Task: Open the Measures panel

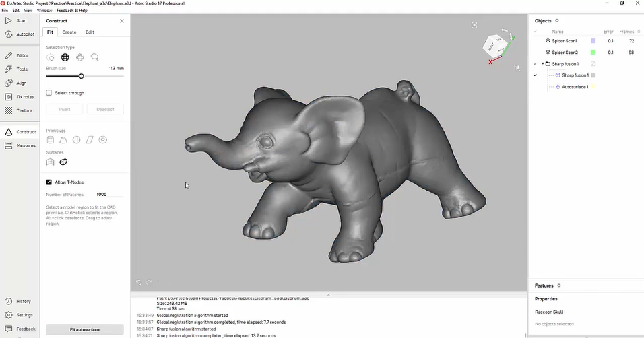Action: click(20, 145)
